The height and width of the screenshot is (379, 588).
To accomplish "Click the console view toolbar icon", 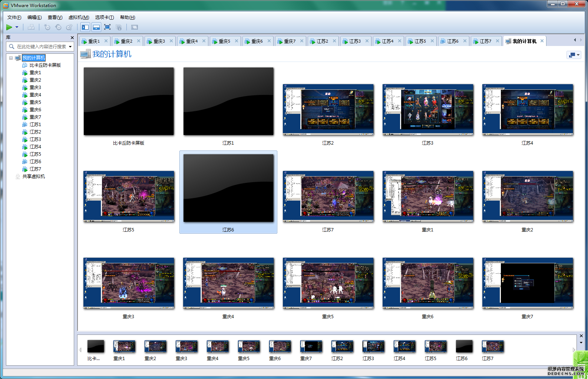I will pyautogui.click(x=135, y=27).
